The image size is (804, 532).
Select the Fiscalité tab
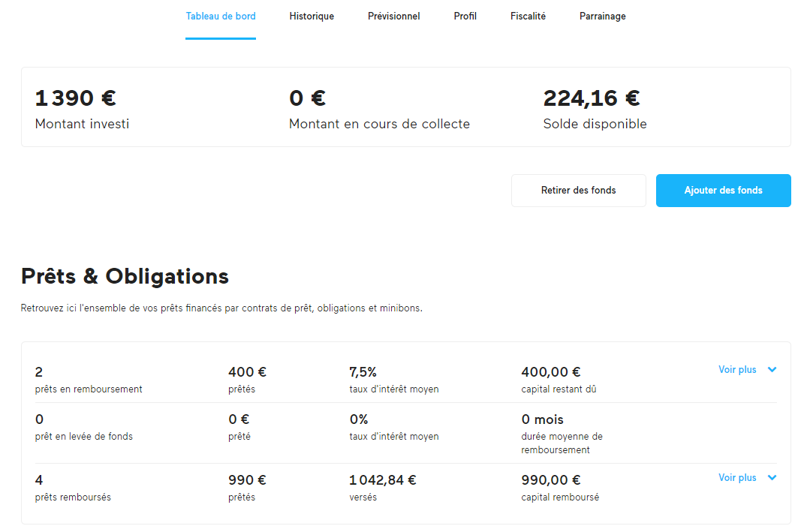pos(528,17)
